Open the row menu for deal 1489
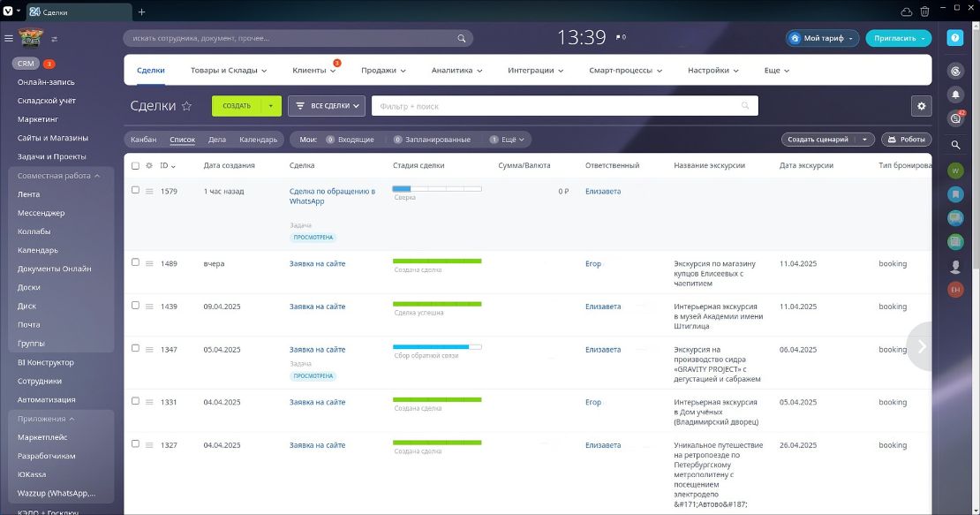 pyautogui.click(x=149, y=264)
